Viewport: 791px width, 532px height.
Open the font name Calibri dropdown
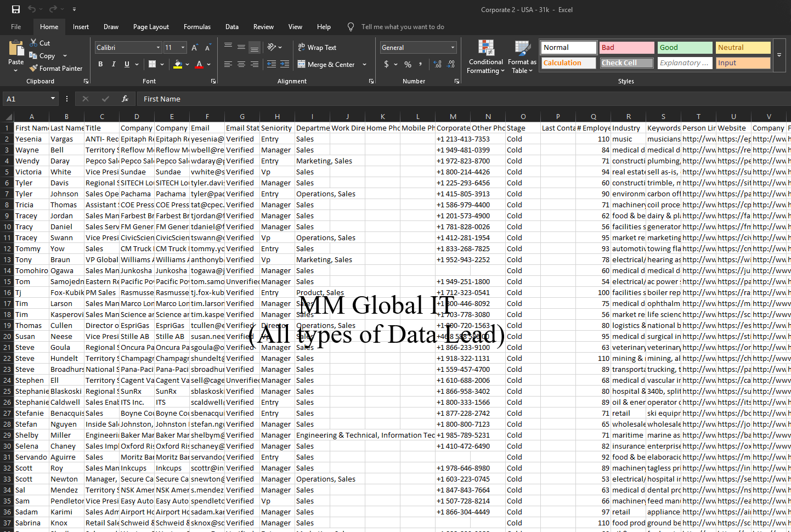point(158,48)
